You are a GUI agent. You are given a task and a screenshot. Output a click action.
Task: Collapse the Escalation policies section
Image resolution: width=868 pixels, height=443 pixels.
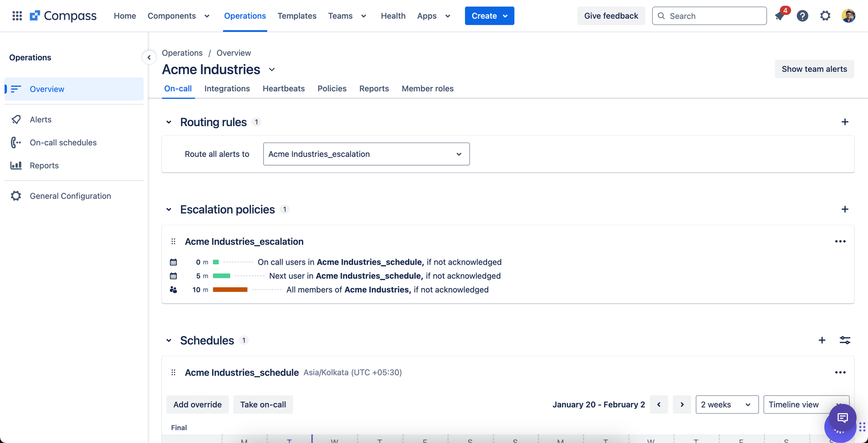coord(169,210)
